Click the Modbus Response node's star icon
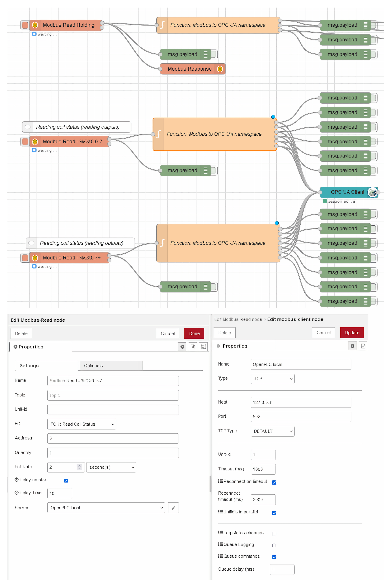The height and width of the screenshot is (585, 392). (220, 69)
